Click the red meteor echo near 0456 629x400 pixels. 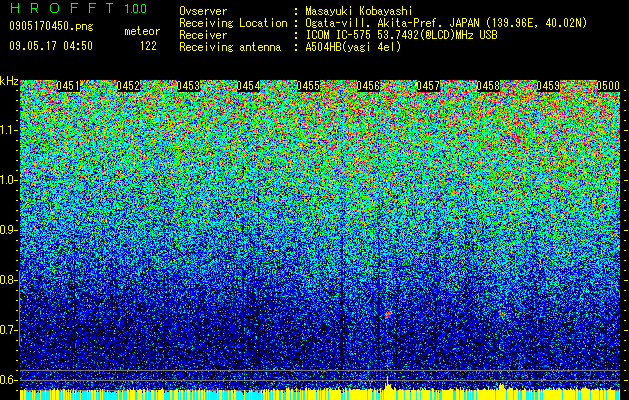pos(388,314)
